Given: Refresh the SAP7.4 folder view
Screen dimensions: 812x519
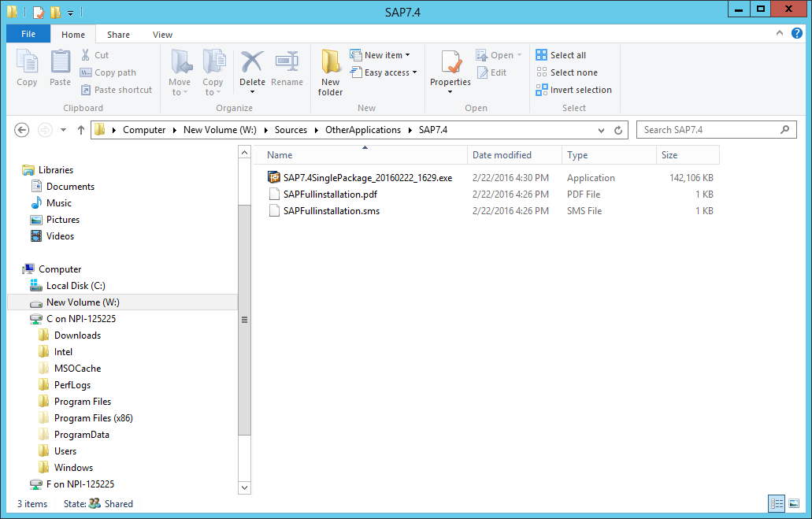Looking at the screenshot, I should click(618, 130).
